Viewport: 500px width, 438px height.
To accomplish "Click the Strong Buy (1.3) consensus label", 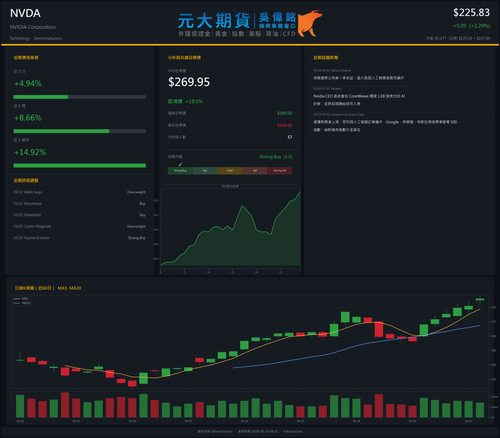I will click(276, 157).
